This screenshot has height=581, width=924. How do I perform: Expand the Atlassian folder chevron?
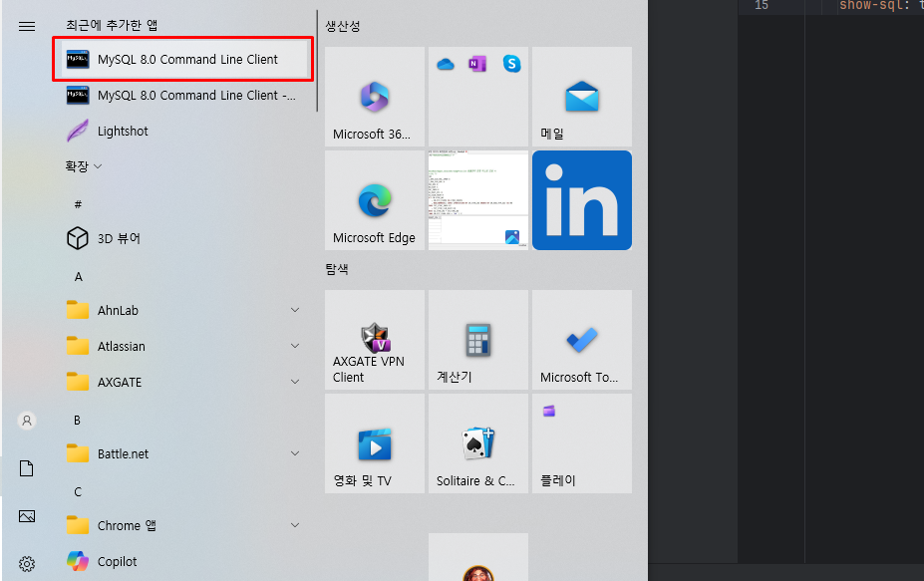click(x=295, y=346)
